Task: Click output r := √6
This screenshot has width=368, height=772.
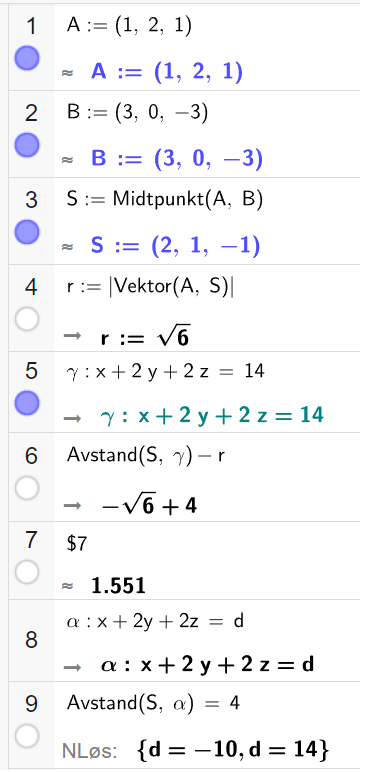Action: pyautogui.click(x=145, y=338)
